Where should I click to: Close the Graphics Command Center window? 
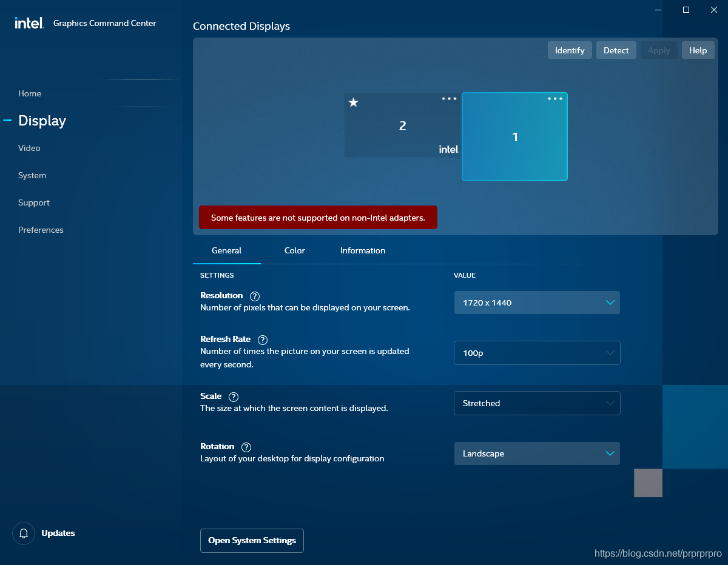[714, 10]
